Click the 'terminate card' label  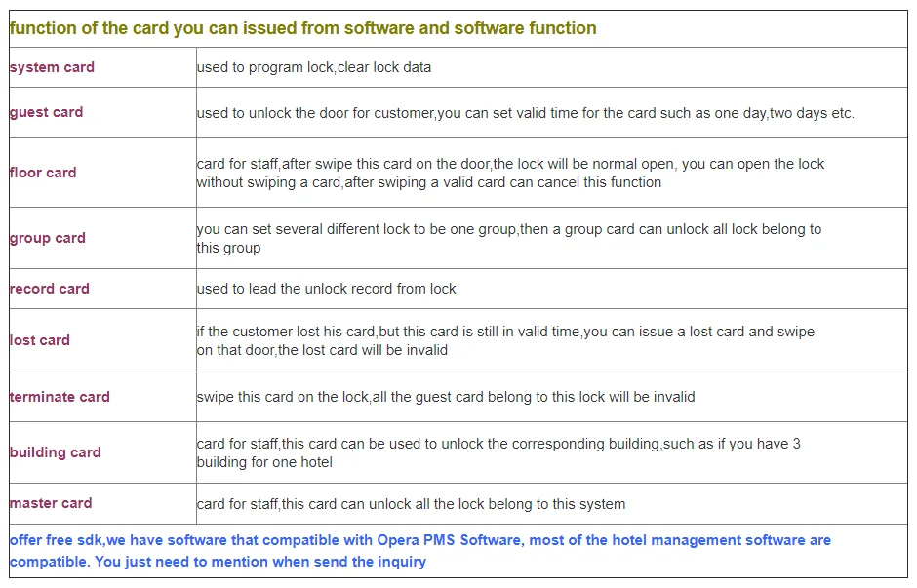[60, 397]
